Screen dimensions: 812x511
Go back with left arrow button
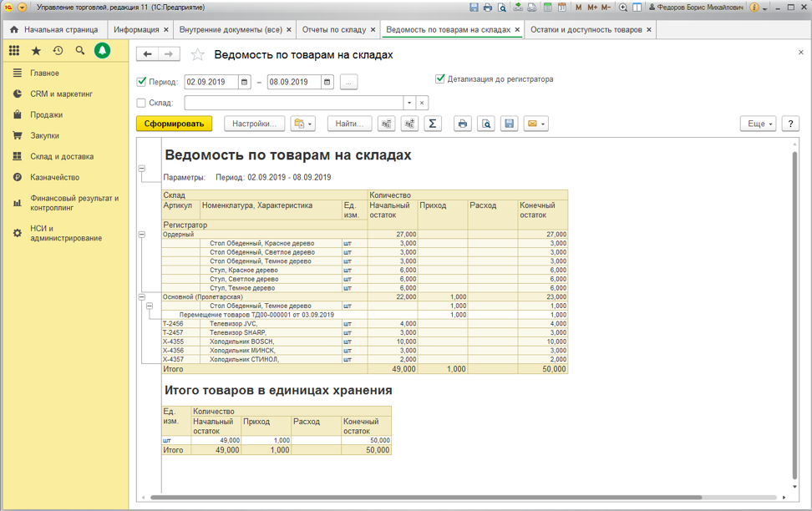point(148,53)
